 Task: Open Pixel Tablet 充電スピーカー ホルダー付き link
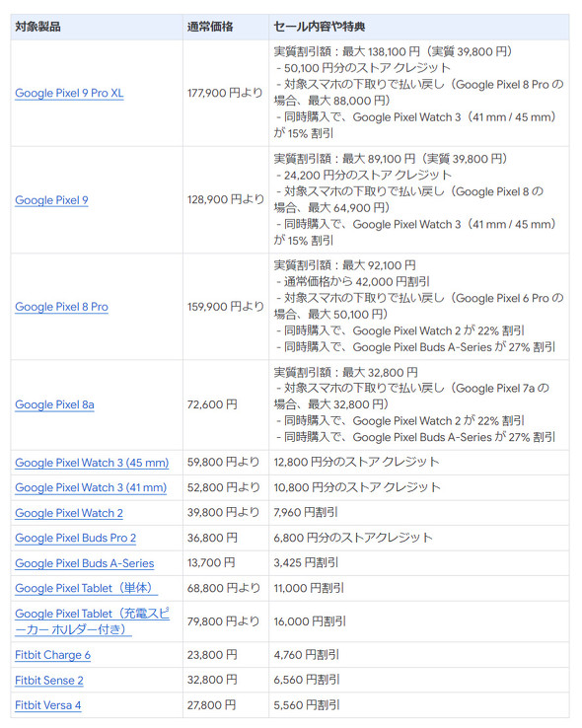(x=92, y=621)
